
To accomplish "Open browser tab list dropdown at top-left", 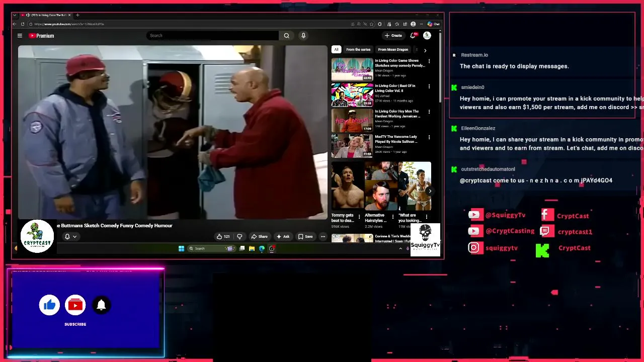I will tap(15, 15).
